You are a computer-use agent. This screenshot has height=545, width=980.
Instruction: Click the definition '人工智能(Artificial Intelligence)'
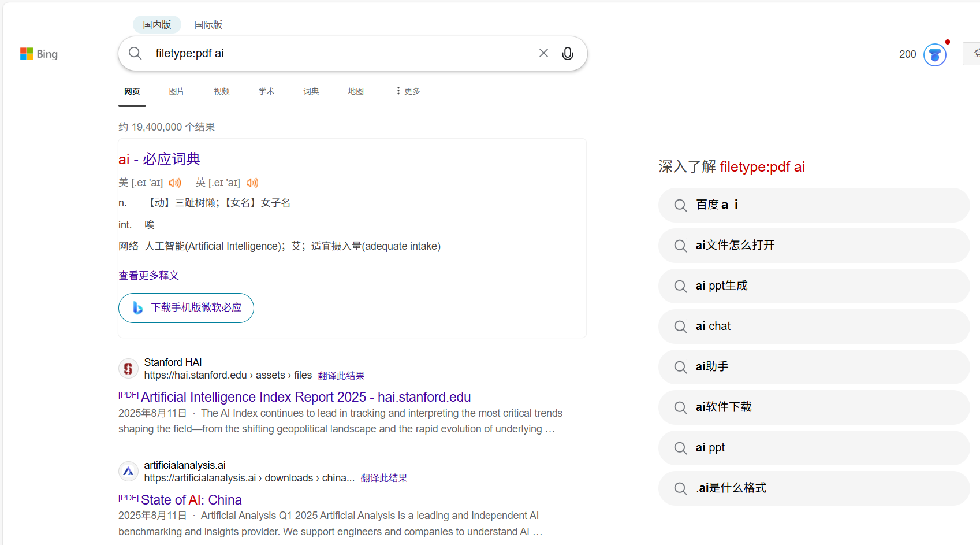[214, 246]
